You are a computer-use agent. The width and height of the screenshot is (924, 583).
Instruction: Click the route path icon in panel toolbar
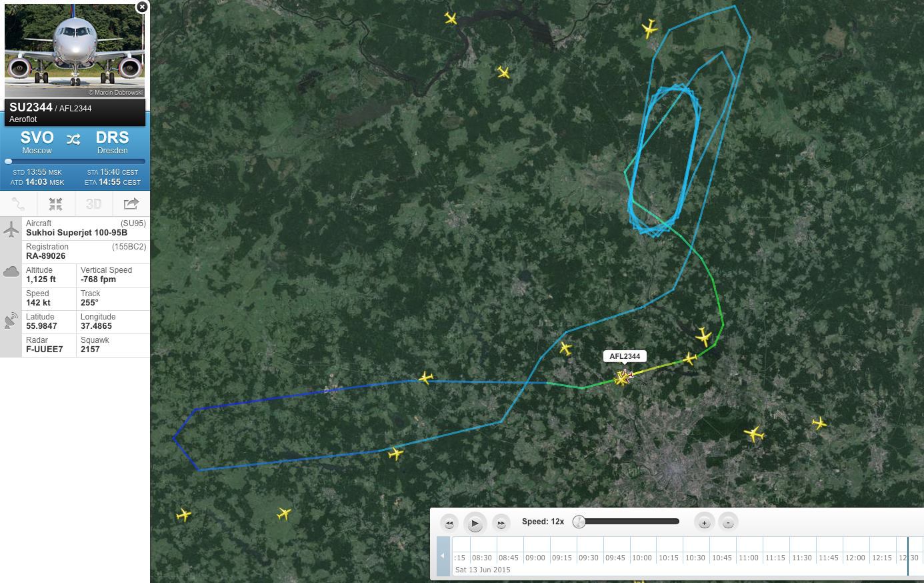(19, 204)
